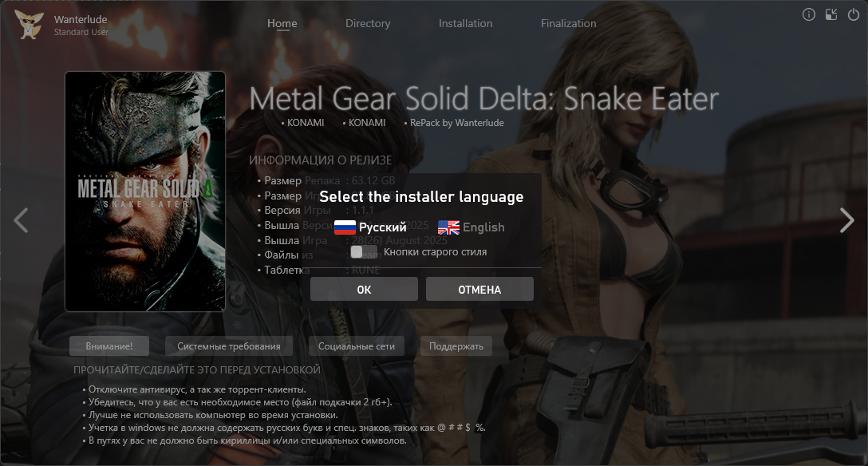Click the power exit icon
868x466 pixels.
tap(854, 14)
